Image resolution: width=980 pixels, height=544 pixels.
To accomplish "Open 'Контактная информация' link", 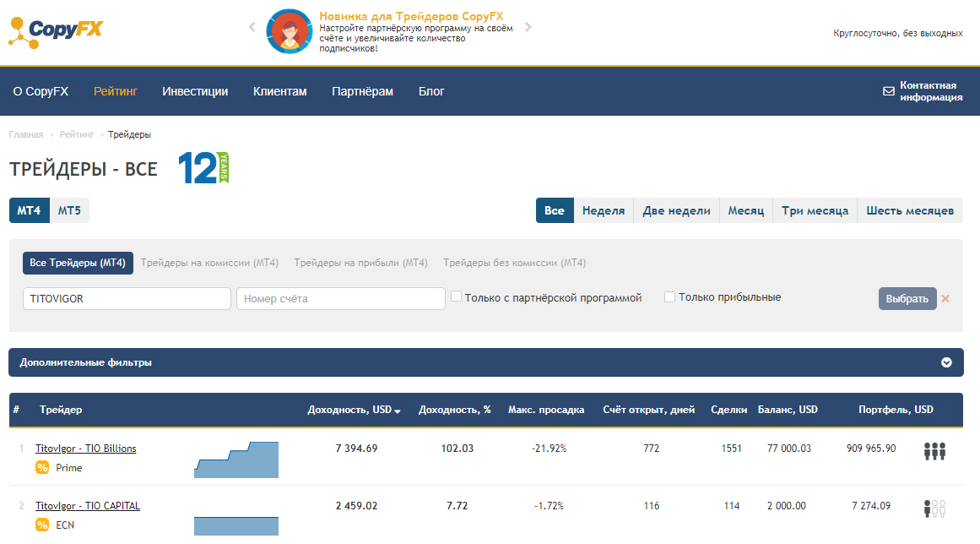I will click(x=931, y=91).
